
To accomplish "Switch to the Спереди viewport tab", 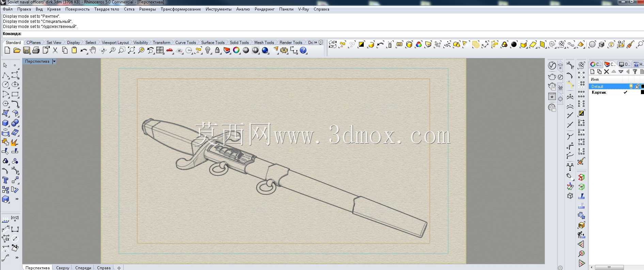I will tap(83, 268).
